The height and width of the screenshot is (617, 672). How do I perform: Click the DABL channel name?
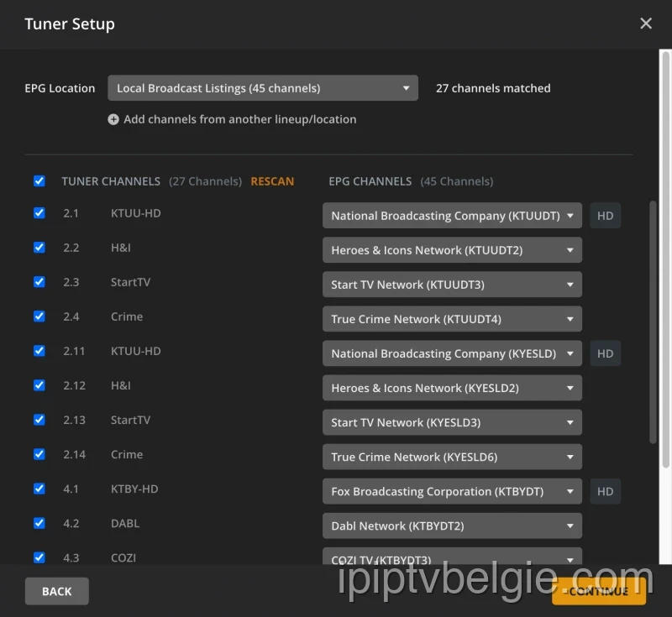click(x=124, y=523)
